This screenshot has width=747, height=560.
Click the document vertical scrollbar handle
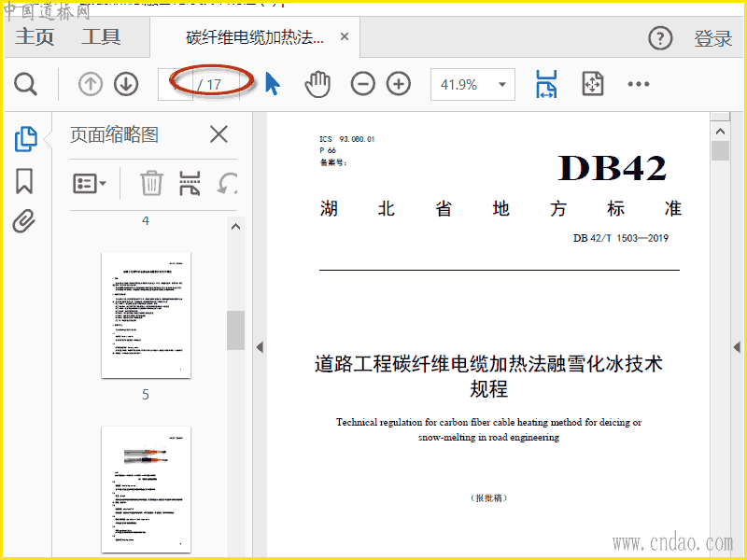[x=720, y=151]
